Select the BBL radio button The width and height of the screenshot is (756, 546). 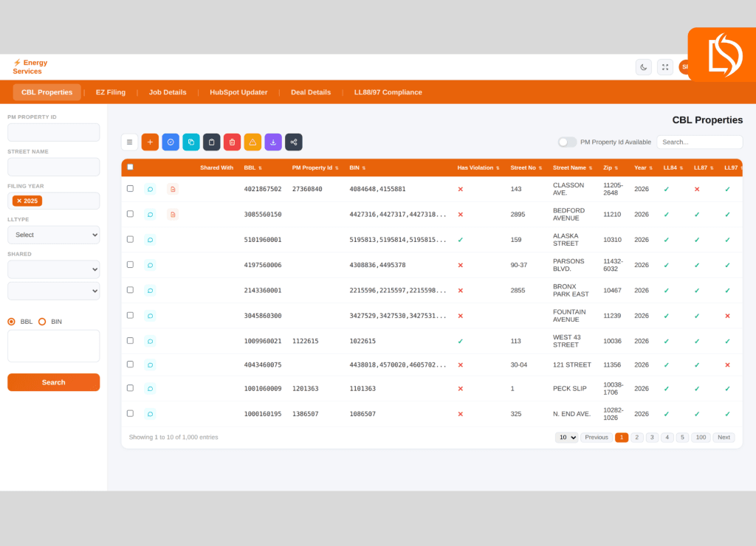point(12,322)
